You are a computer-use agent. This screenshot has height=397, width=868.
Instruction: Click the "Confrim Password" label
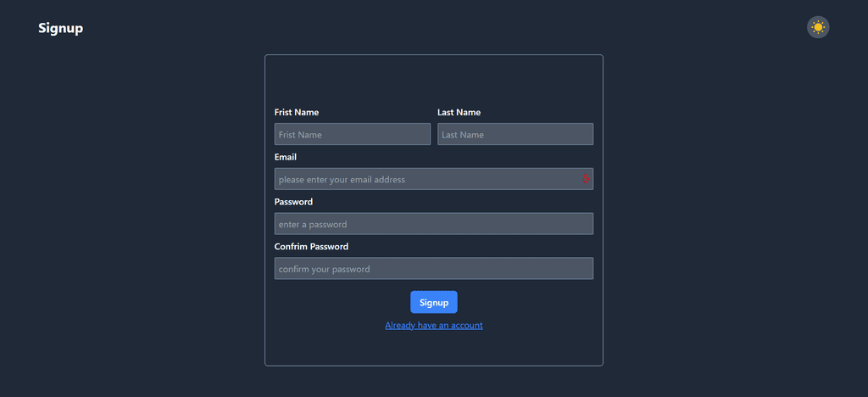click(311, 247)
